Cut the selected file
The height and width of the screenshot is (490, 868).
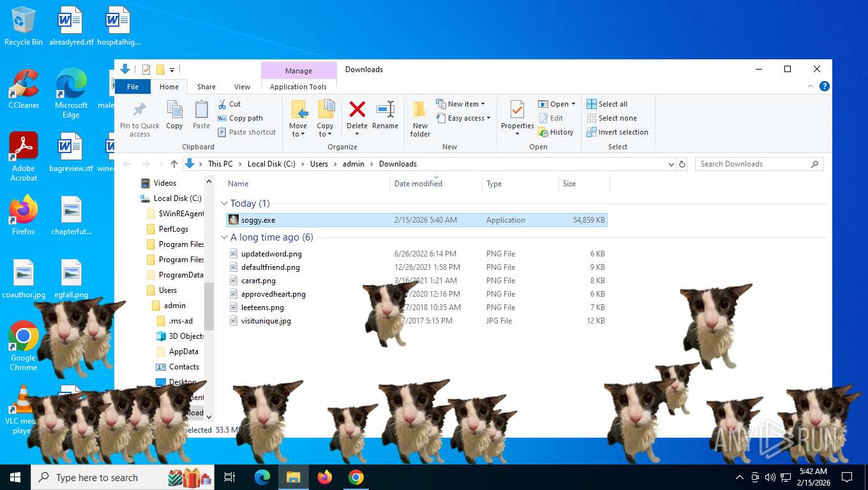click(229, 104)
